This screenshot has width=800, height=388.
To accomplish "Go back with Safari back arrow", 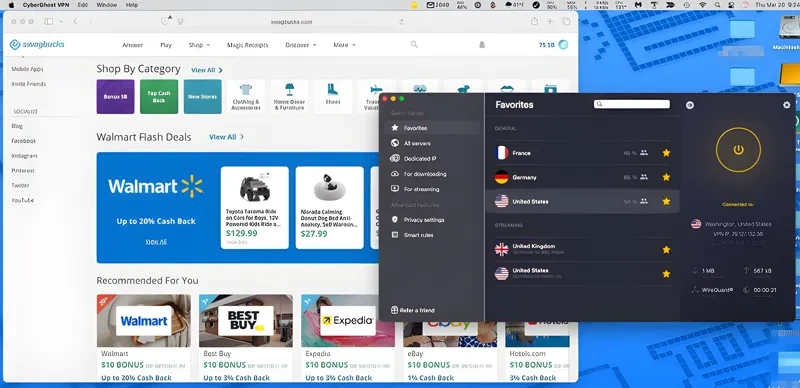I will (x=75, y=21).
